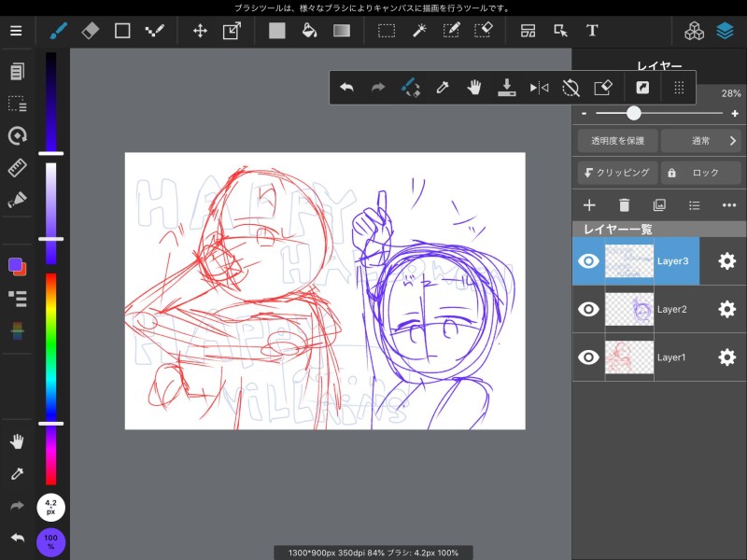
Task: Select the Bucket fill tool
Action: tap(309, 31)
